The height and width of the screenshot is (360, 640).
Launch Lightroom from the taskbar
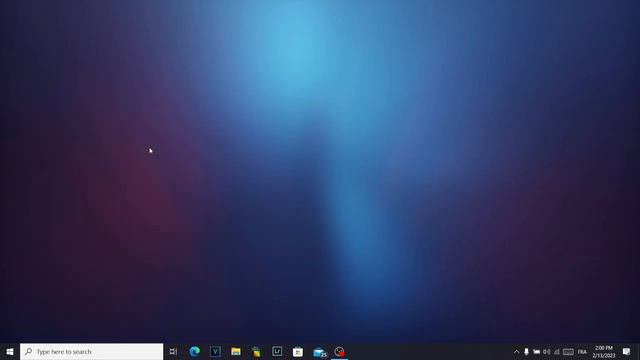click(277, 351)
